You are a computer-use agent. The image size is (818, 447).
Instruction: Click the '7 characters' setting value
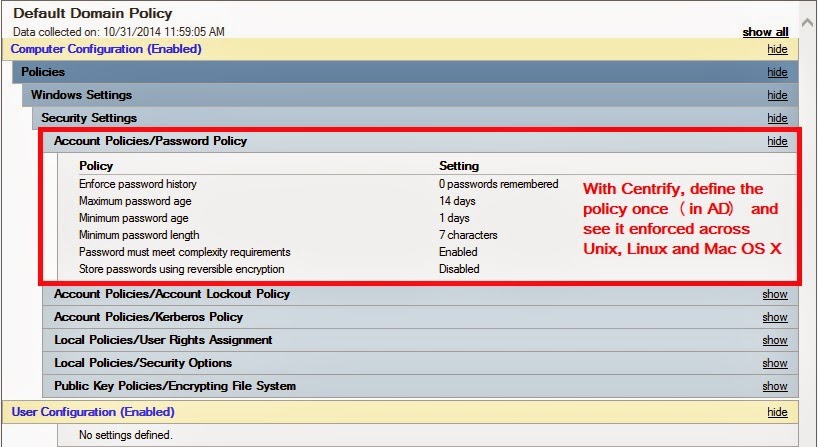(x=468, y=235)
